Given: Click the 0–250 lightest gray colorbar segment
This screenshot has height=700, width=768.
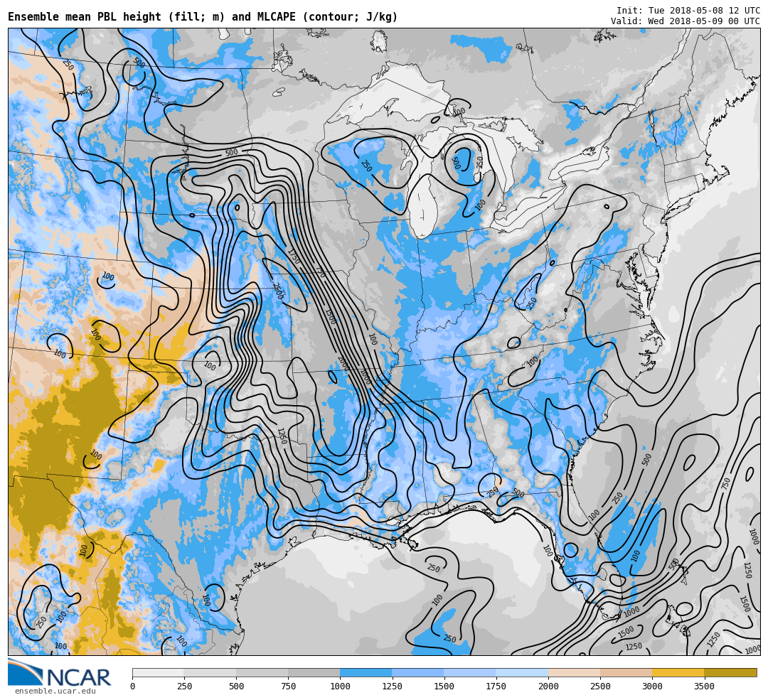Looking at the screenshot, I should click(x=158, y=673).
